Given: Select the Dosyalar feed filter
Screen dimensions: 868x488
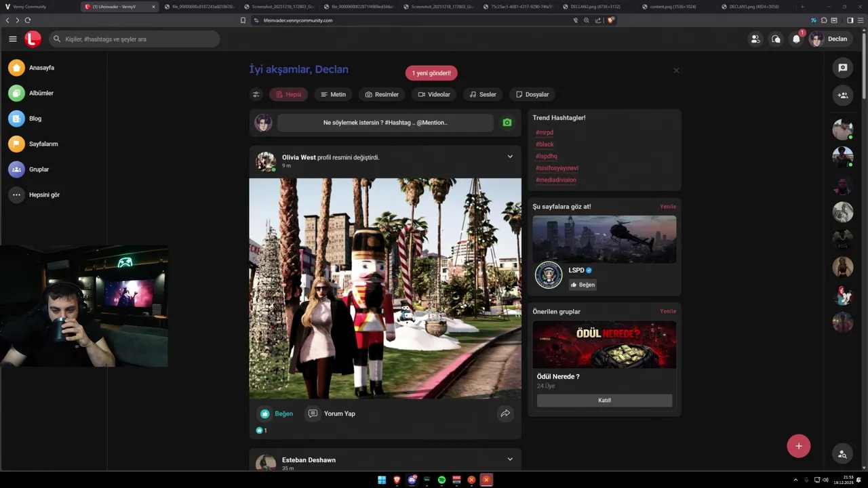Looking at the screenshot, I should click(x=532, y=94).
